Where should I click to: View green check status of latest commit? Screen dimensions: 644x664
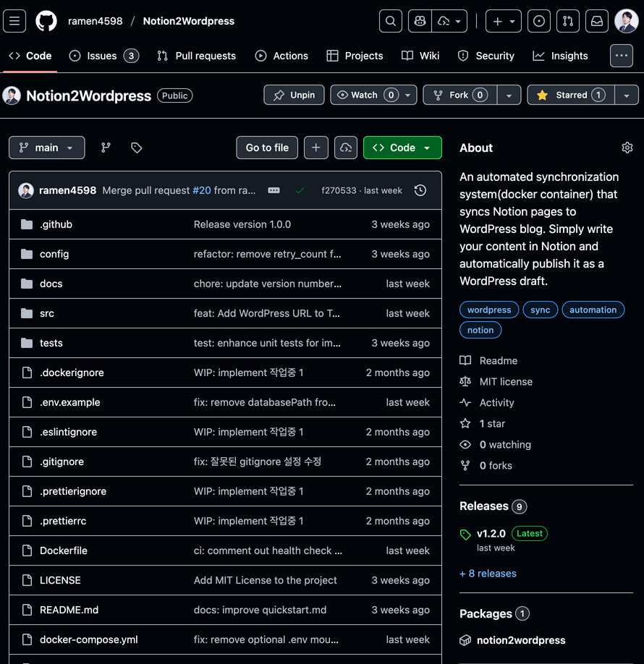point(300,190)
